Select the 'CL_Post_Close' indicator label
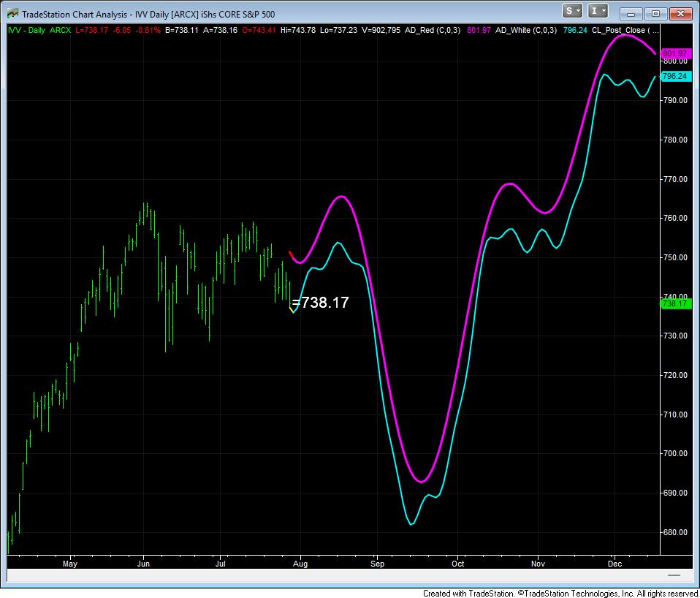The width and height of the screenshot is (700, 598). coord(619,31)
